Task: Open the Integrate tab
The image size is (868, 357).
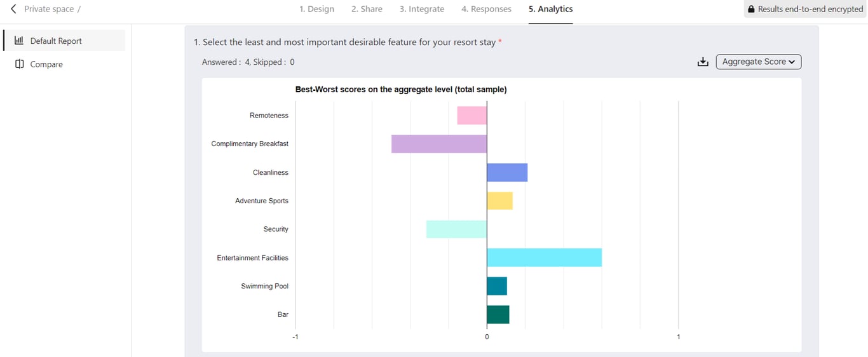Action: (421, 9)
